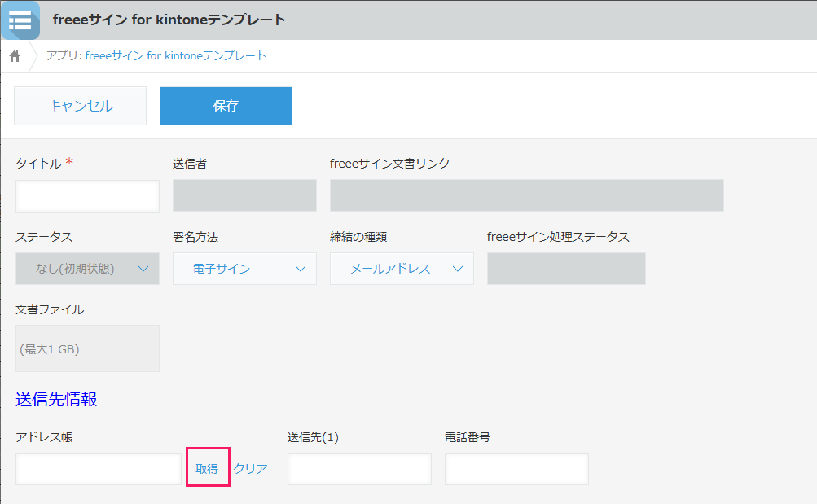This screenshot has width=817, height=504.
Task: Click the 保存 button
Action: coord(226,106)
